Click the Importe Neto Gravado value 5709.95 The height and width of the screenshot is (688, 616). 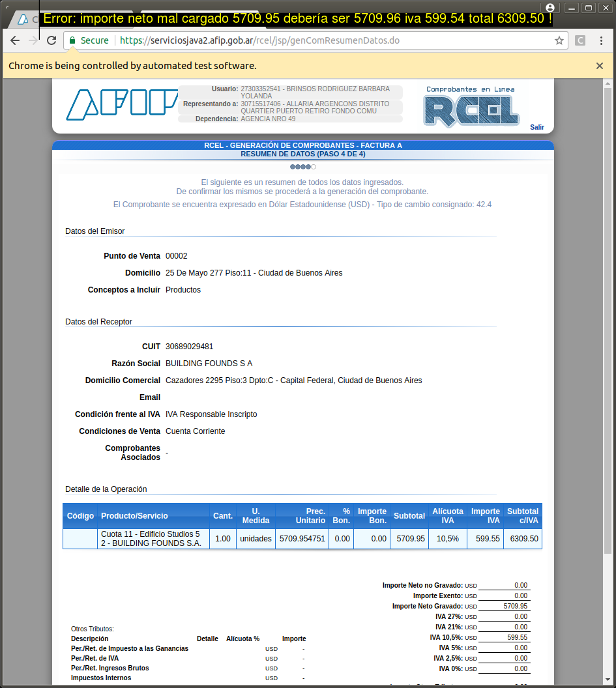coord(516,606)
